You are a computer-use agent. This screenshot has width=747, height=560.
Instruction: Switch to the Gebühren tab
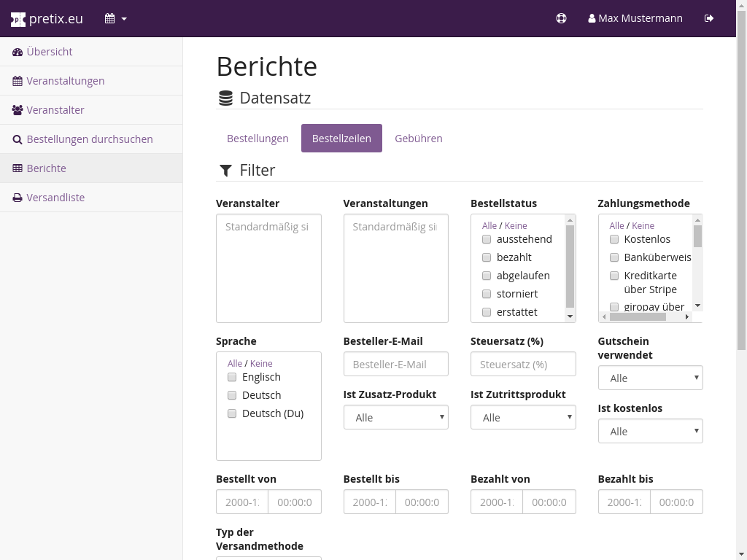pyautogui.click(x=418, y=139)
